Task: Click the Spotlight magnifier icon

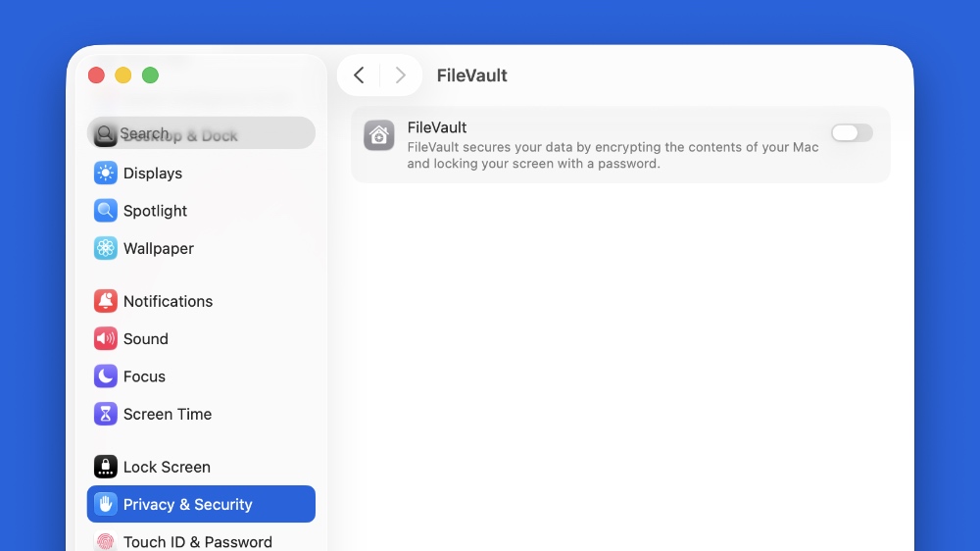Action: [x=105, y=211]
